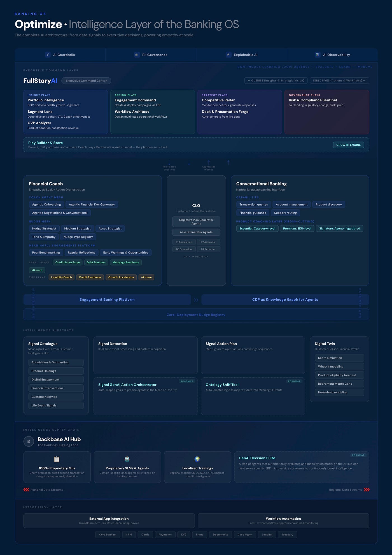Click the robot icon above Proprietary SLMs & Agents
Screen dimensions: 392x555
point(127,459)
